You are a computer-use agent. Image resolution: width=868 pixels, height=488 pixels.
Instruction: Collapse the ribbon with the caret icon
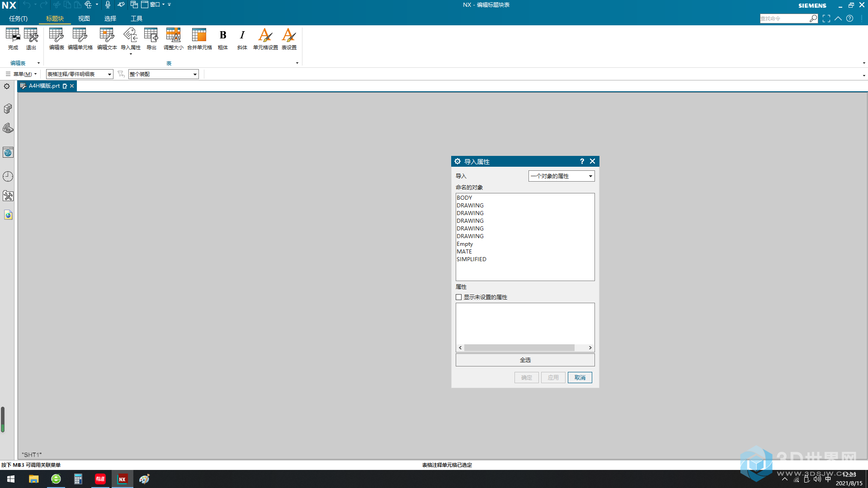click(x=838, y=19)
